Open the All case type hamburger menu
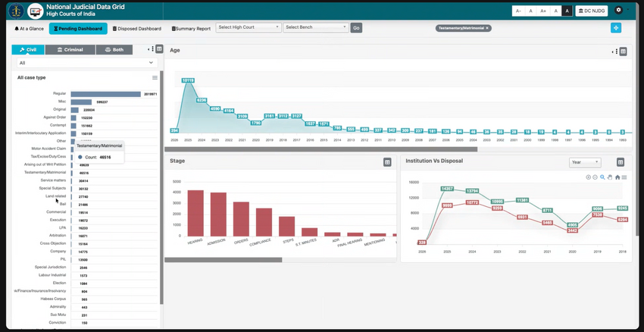Viewport: 644px width, 332px height. pos(155,77)
